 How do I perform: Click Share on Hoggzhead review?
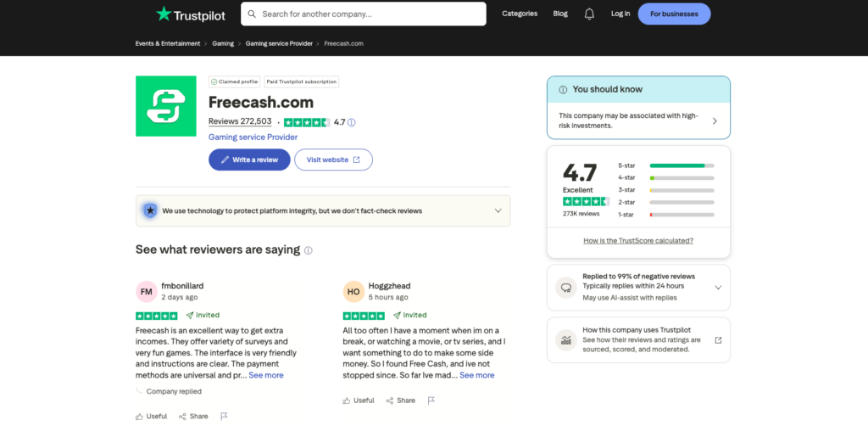[400, 401]
